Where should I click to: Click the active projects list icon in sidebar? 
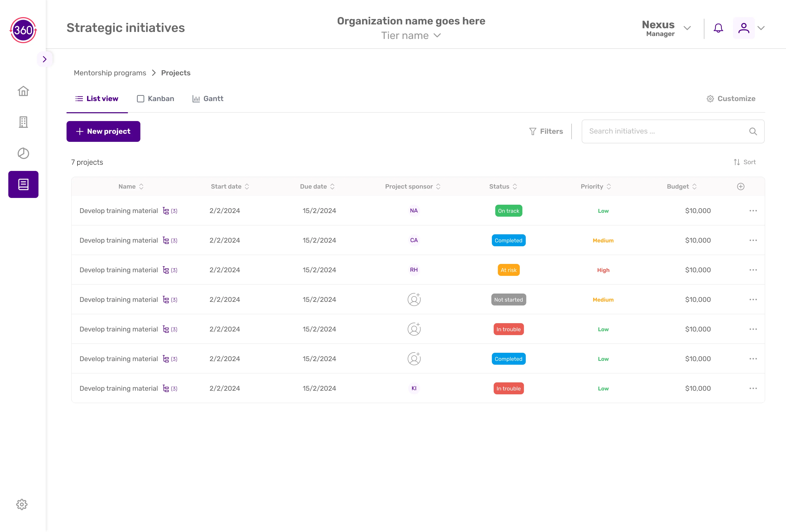(23, 184)
